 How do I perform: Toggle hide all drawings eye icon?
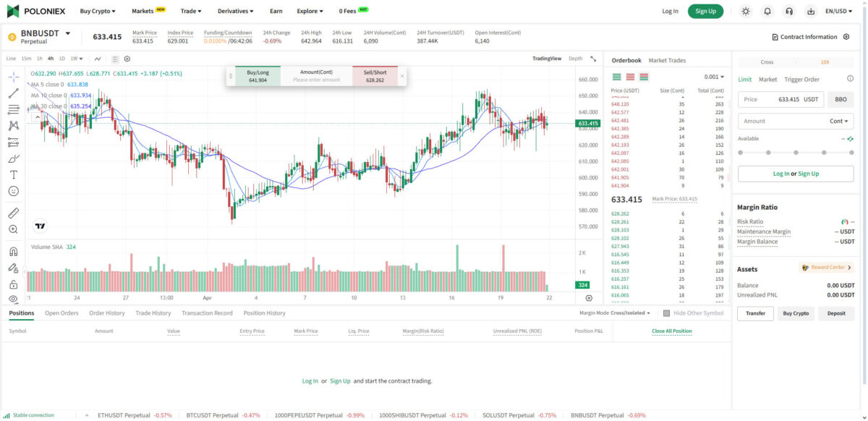click(x=13, y=299)
